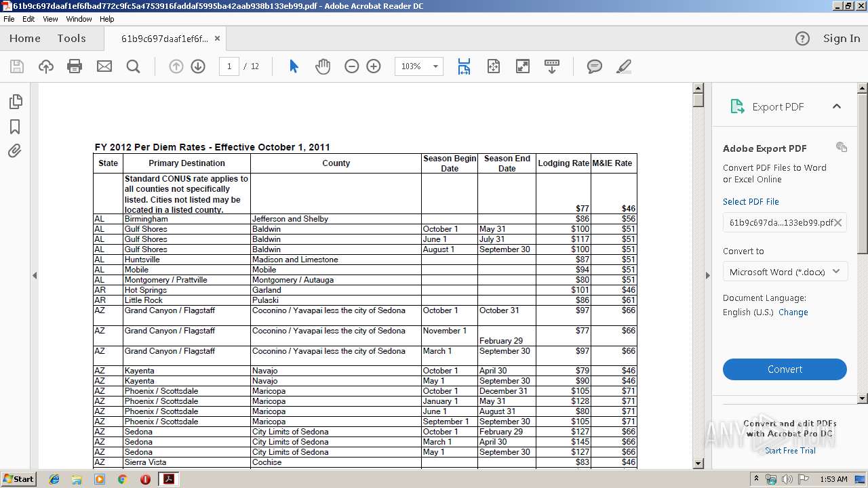Click the Birmingham destination cell

pyautogui.click(x=186, y=219)
